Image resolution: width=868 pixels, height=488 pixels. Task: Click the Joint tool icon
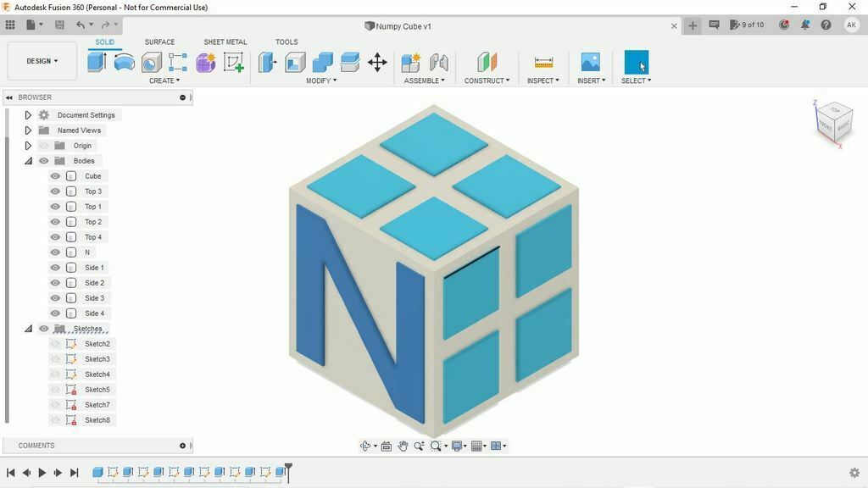438,63
